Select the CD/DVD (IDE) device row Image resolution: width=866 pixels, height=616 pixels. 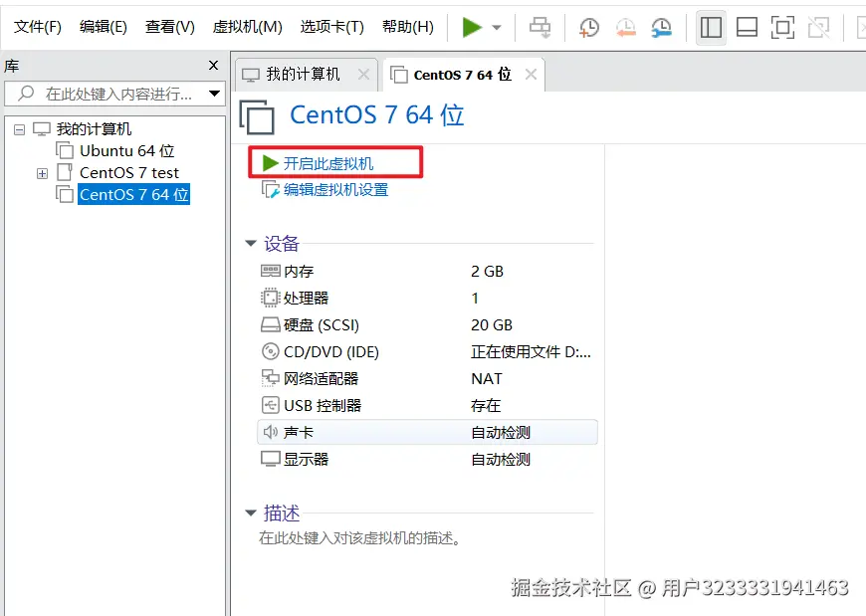427,351
